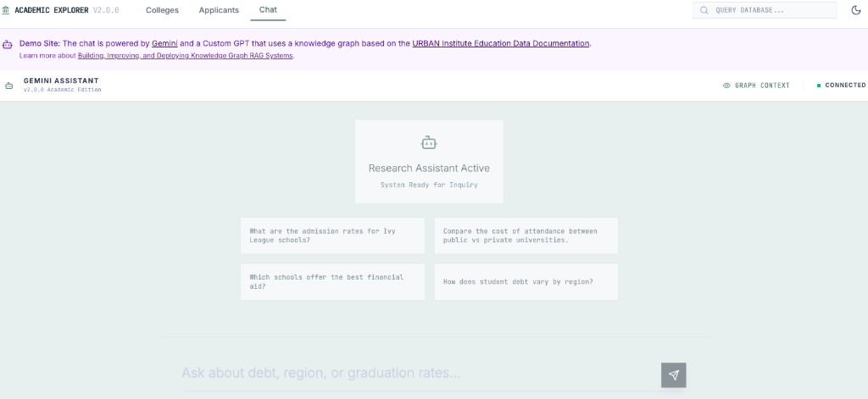Choose the student debt by region suggestion
Viewport: 868px width, 399px height.
point(526,282)
